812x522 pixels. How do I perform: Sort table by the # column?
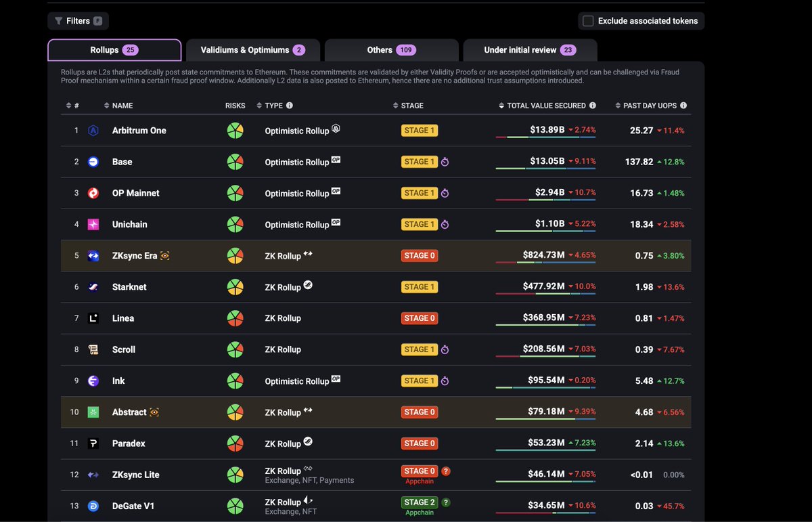point(72,106)
